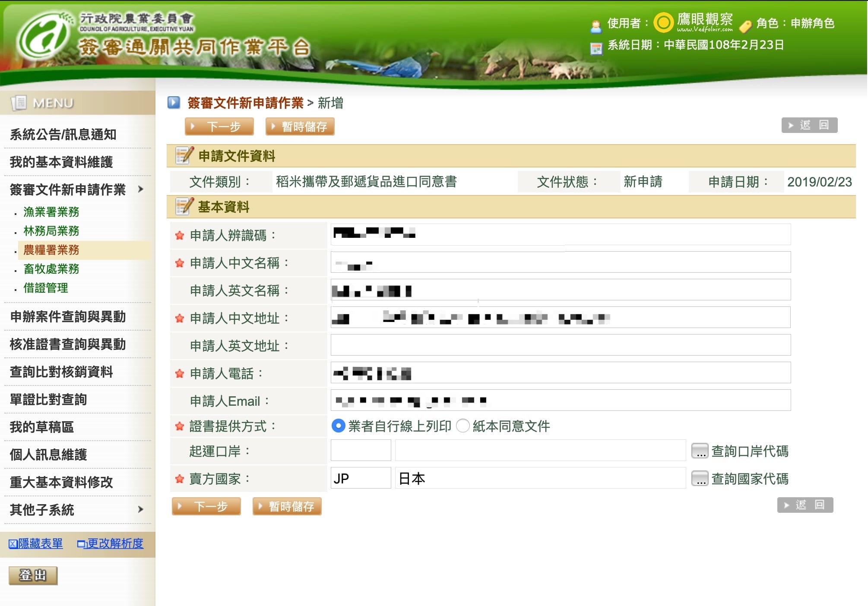This screenshot has width=868, height=606.
Task: Open 林務局業務 submenu item
Action: click(51, 231)
